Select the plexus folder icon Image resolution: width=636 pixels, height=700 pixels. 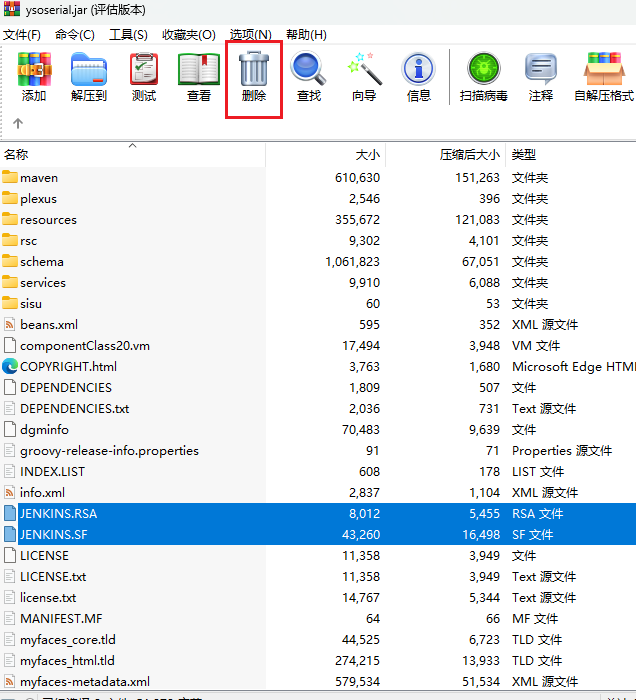pyautogui.click(x=10, y=198)
